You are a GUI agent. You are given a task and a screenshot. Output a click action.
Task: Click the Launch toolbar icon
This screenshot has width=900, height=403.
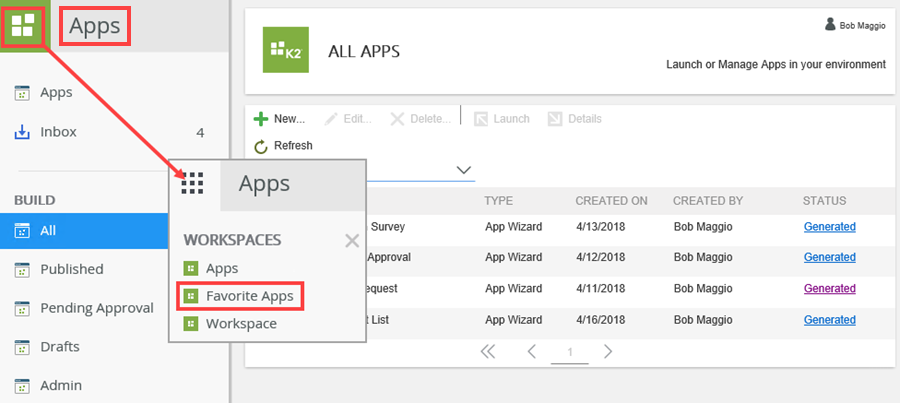(482, 119)
